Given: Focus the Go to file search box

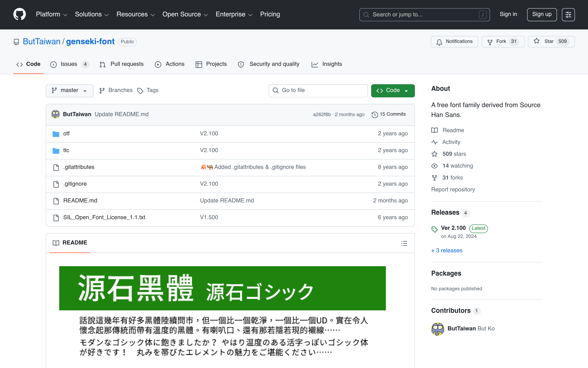Looking at the screenshot, I should 318,91.
